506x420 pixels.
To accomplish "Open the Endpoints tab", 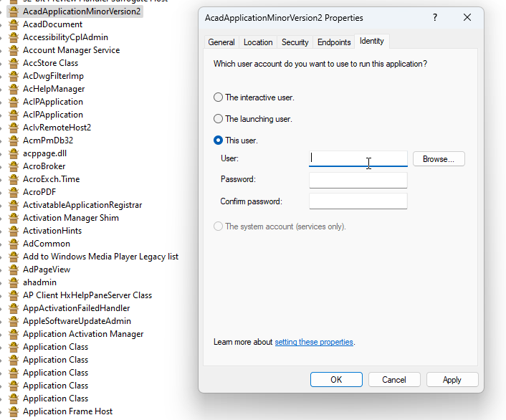I will (334, 42).
